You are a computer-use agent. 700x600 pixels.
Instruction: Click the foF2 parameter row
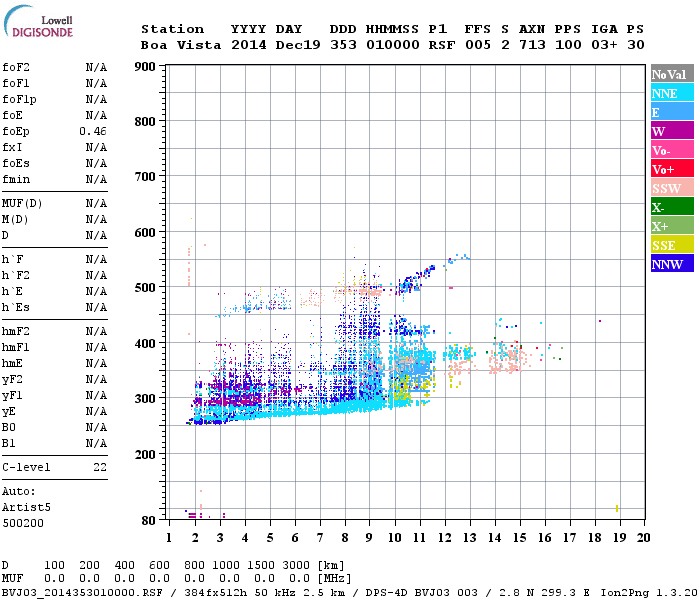[x=54, y=67]
